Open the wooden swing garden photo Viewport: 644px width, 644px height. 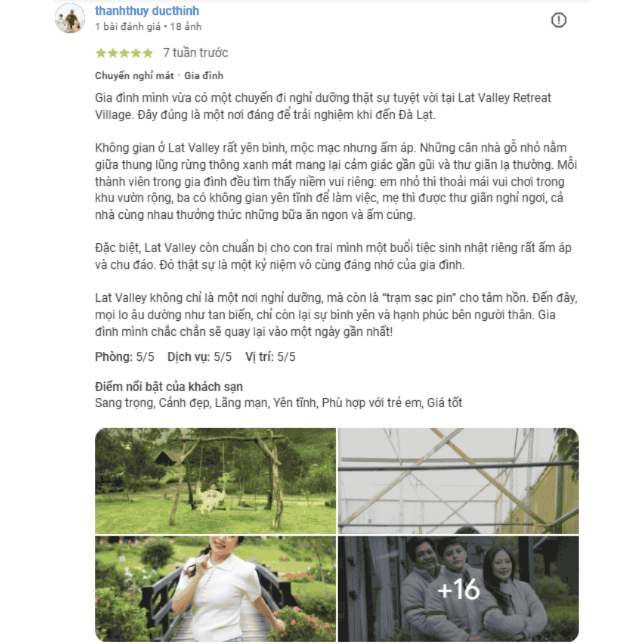point(216,481)
